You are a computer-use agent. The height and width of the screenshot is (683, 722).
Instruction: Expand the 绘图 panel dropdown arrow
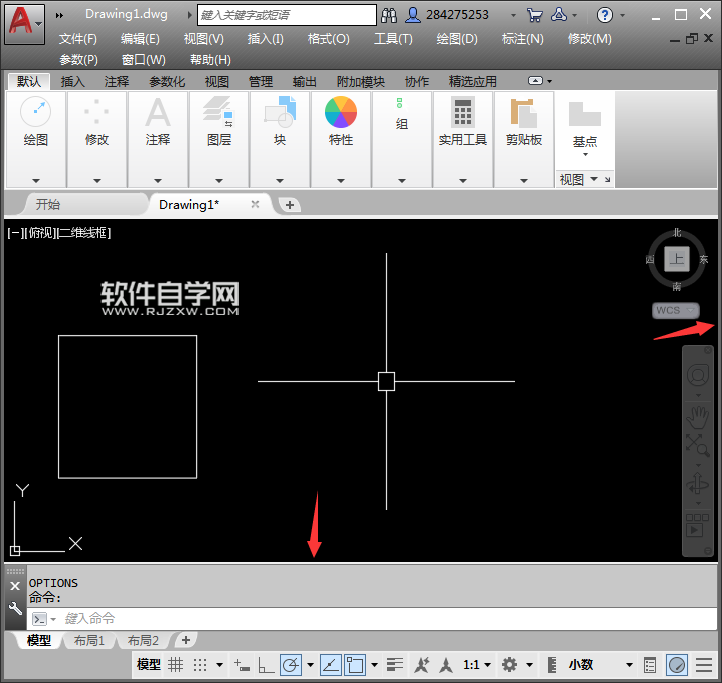coord(36,181)
